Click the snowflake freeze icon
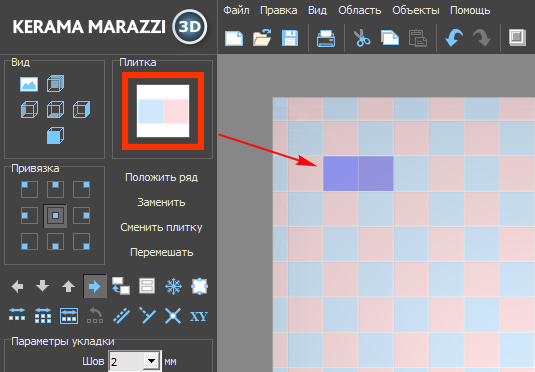This screenshot has width=535, height=372. [x=173, y=286]
